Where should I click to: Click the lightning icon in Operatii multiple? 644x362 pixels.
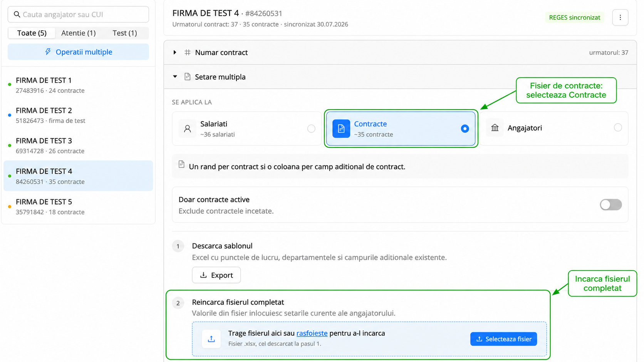point(48,52)
